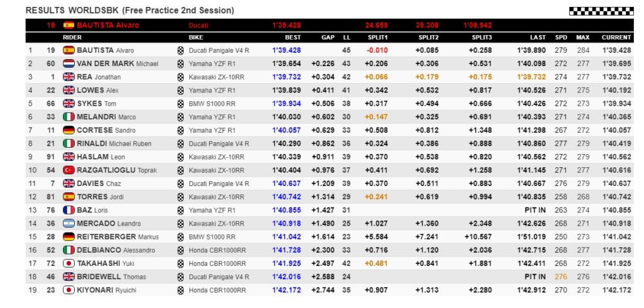
Task: Click the Japanese flag beside TAKAHASHI Yuki
Action: pyautogui.click(x=67, y=263)
